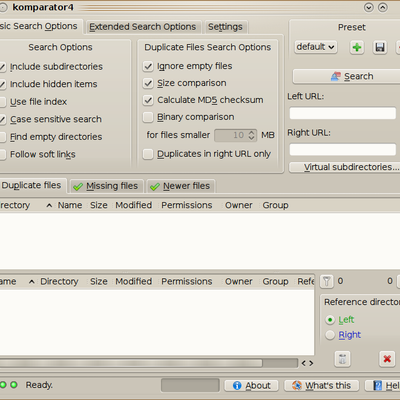Toggle Case sensitive search checkbox

point(2,119)
